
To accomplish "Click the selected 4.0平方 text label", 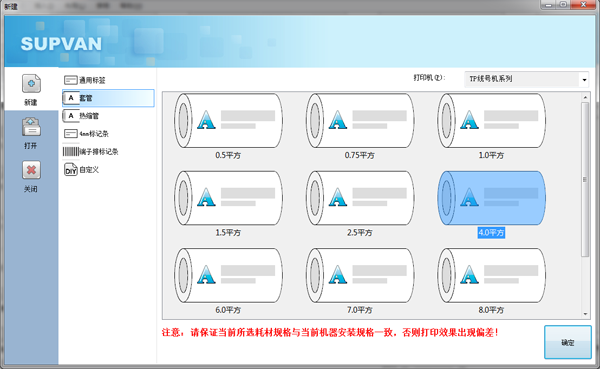I will pyautogui.click(x=491, y=232).
